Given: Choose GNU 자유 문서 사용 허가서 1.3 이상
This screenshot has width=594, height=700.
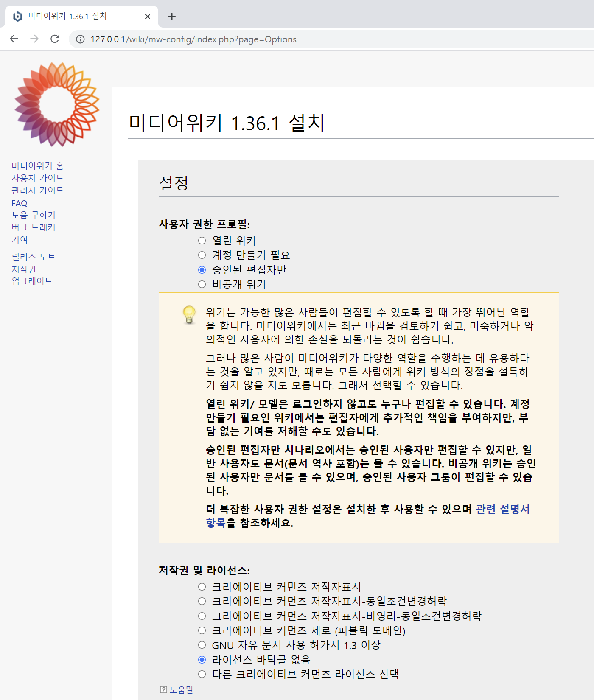Looking at the screenshot, I should click(202, 645).
